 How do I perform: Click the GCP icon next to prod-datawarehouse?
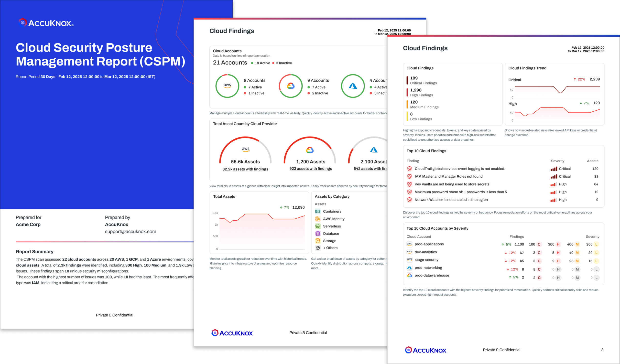click(x=409, y=275)
